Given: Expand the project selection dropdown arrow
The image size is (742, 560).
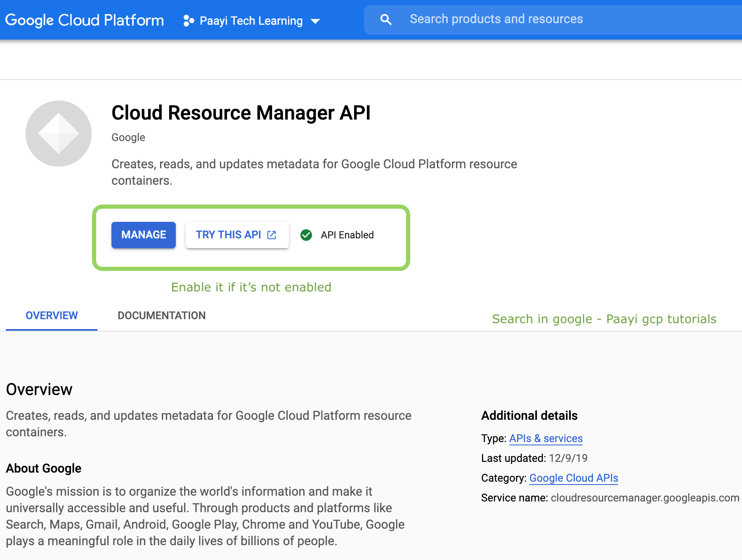Looking at the screenshot, I should click(315, 21).
